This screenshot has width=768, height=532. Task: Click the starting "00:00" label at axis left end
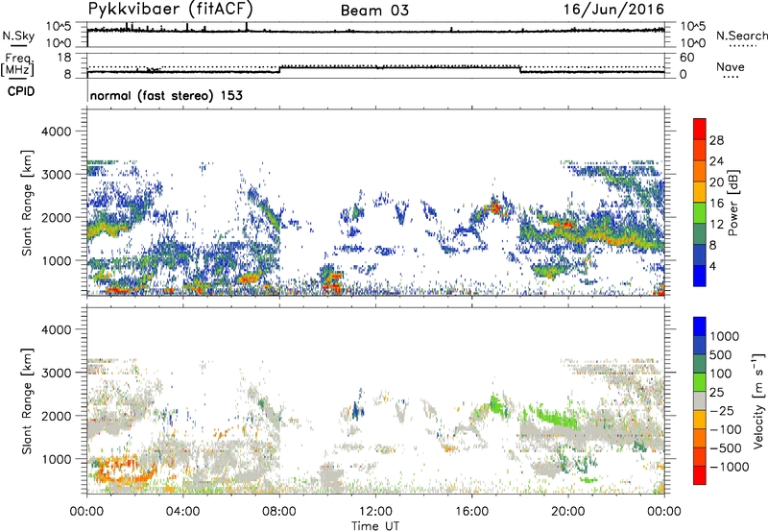(86, 512)
